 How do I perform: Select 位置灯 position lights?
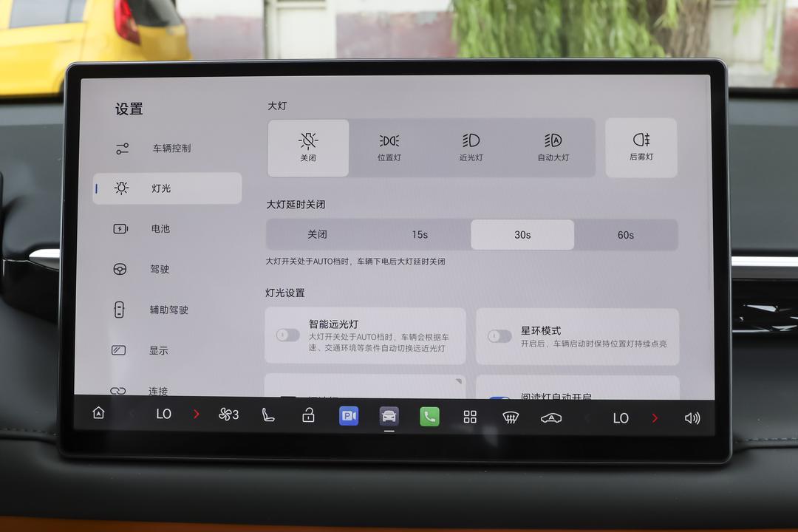389,148
